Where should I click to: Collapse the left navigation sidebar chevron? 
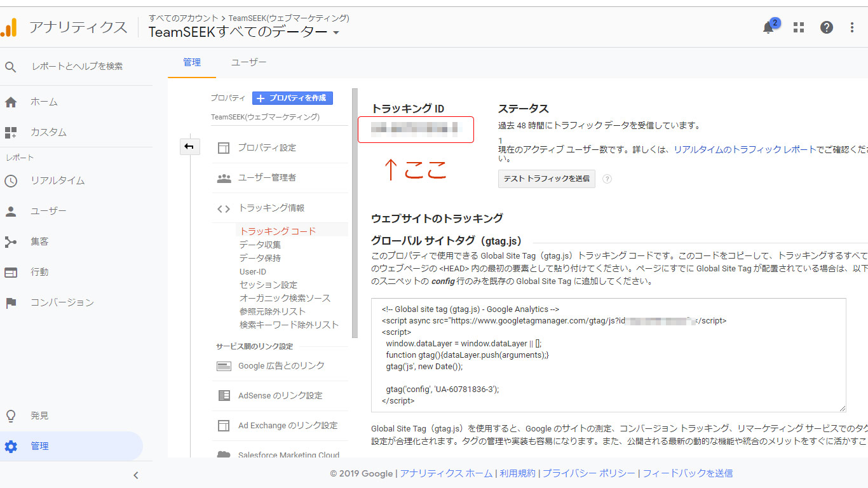tap(135, 475)
